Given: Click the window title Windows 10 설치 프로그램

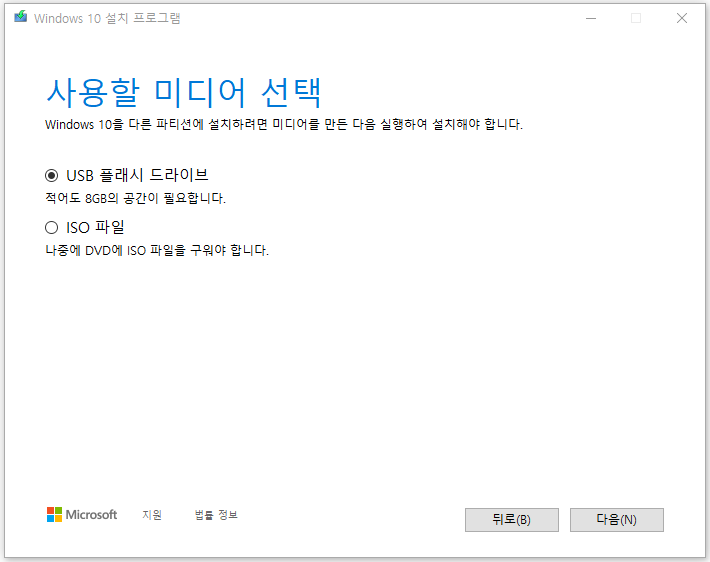Looking at the screenshot, I should tap(107, 18).
